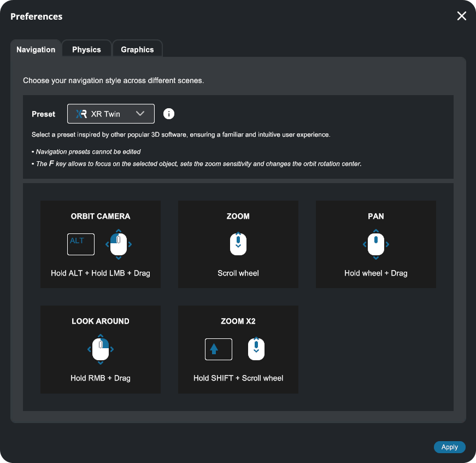Click the mouse icon in the Pan card
Viewport: 476px width, 463px height.
click(375, 244)
